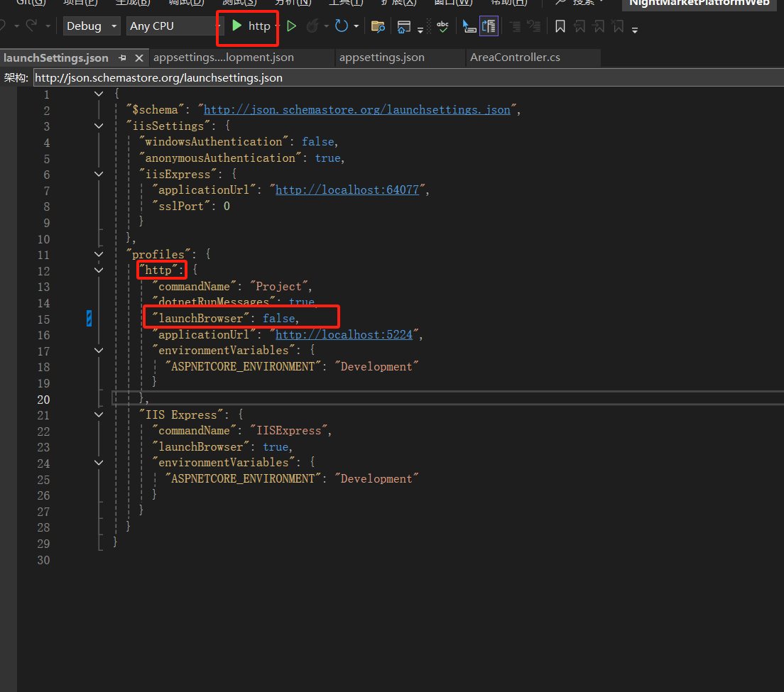This screenshot has height=692, width=784.
Task: Start debugging with the http profile
Action: point(251,26)
